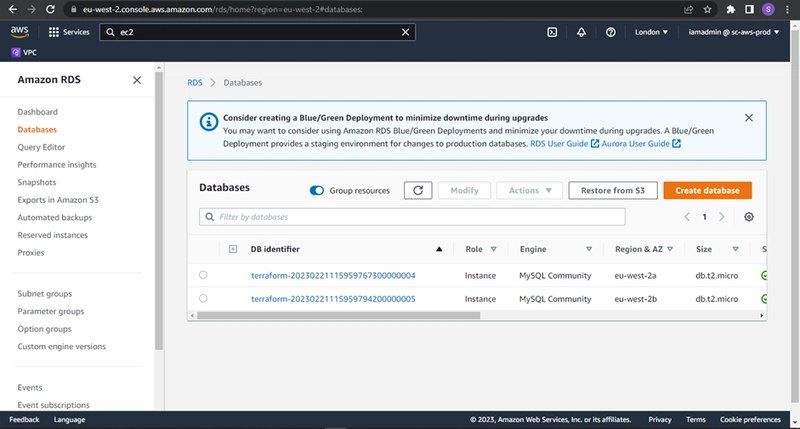Viewport: 800px width, 429px height.
Task: Refresh the databases list
Action: (x=418, y=190)
